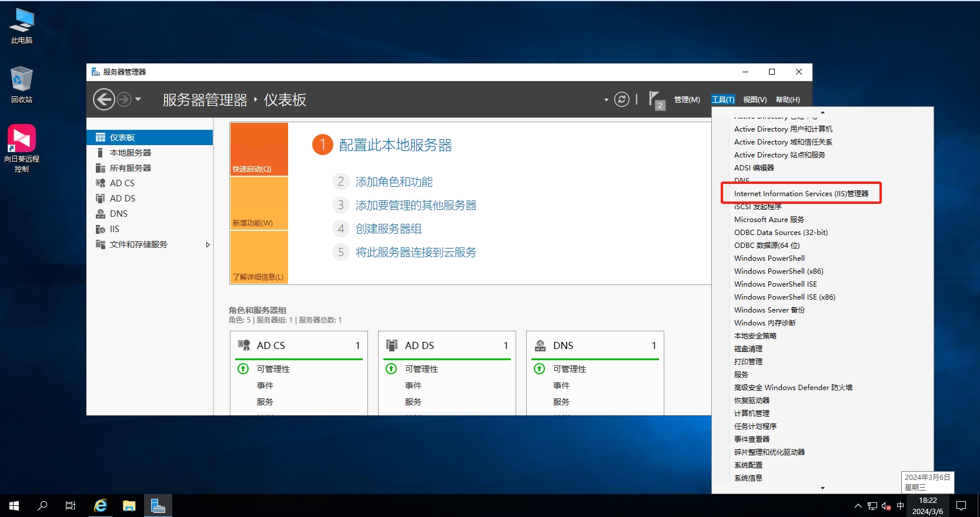The width and height of the screenshot is (980, 517).
Task: Open the 管理(M) menu
Action: [687, 100]
